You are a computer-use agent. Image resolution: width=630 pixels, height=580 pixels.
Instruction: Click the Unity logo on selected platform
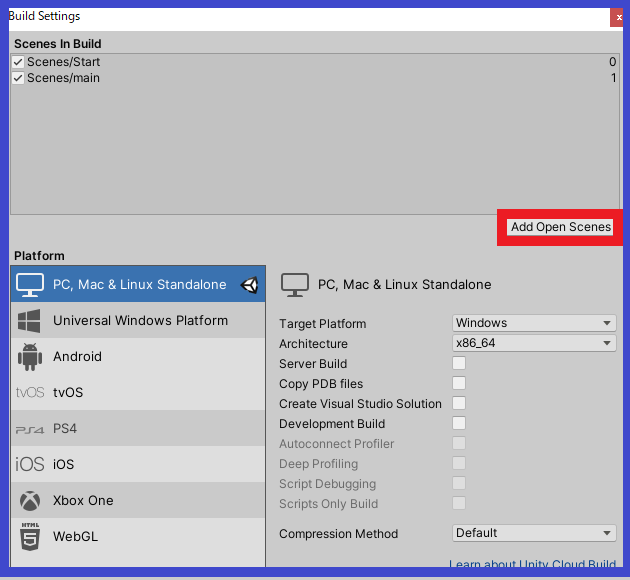tap(249, 285)
